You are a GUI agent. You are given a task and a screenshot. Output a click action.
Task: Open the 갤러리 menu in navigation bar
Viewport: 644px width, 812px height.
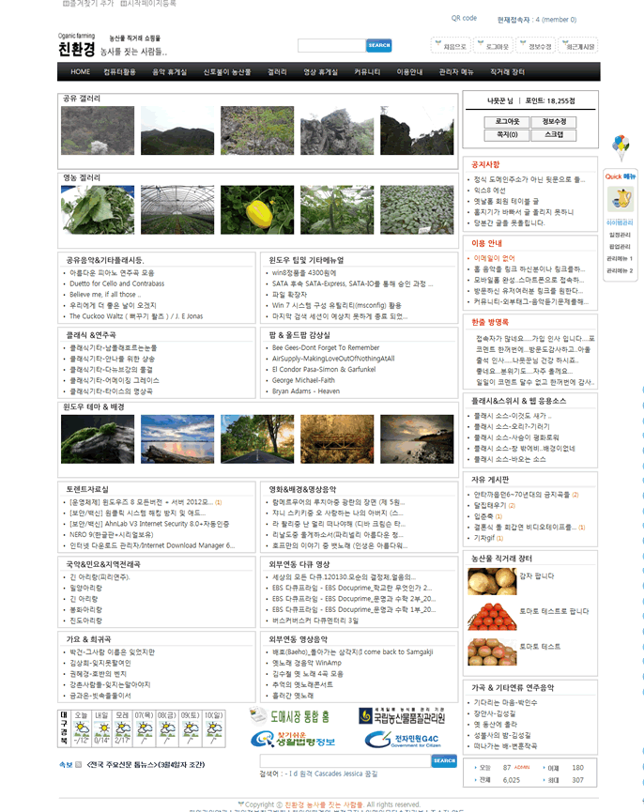click(277, 71)
